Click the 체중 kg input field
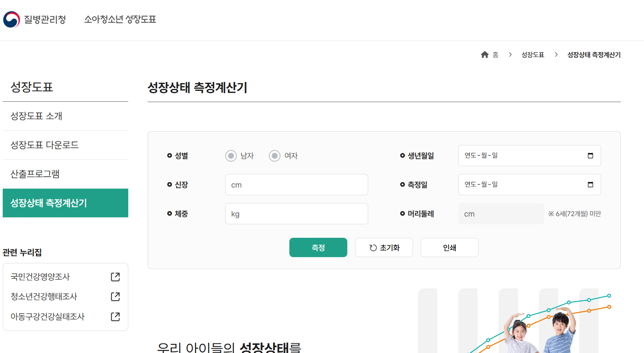This screenshot has width=644, height=353. click(x=296, y=214)
